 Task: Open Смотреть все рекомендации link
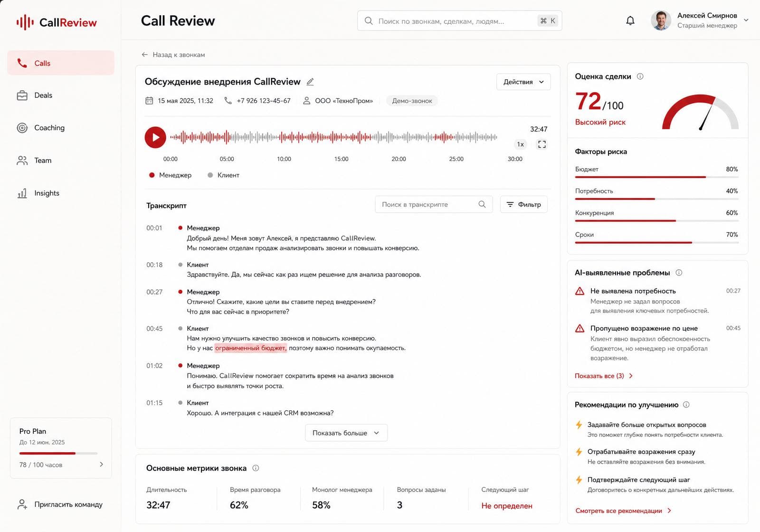623,511
